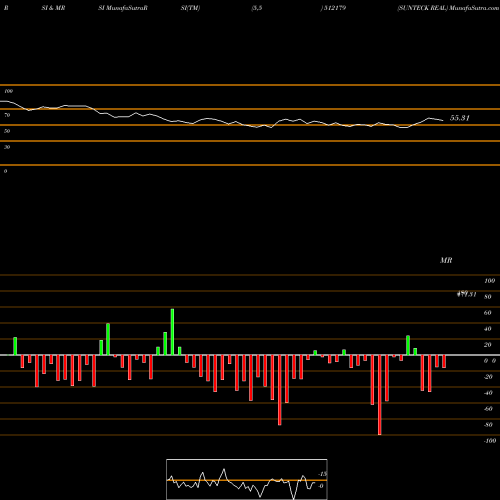Click the RSI value label 55.31
Image resolution: width=500 pixels, height=500 pixels.
coord(460,118)
